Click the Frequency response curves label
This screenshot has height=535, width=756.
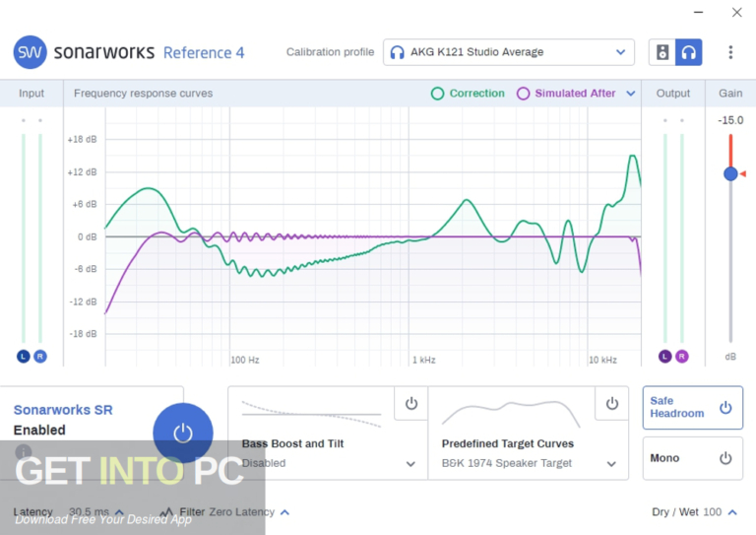143,93
